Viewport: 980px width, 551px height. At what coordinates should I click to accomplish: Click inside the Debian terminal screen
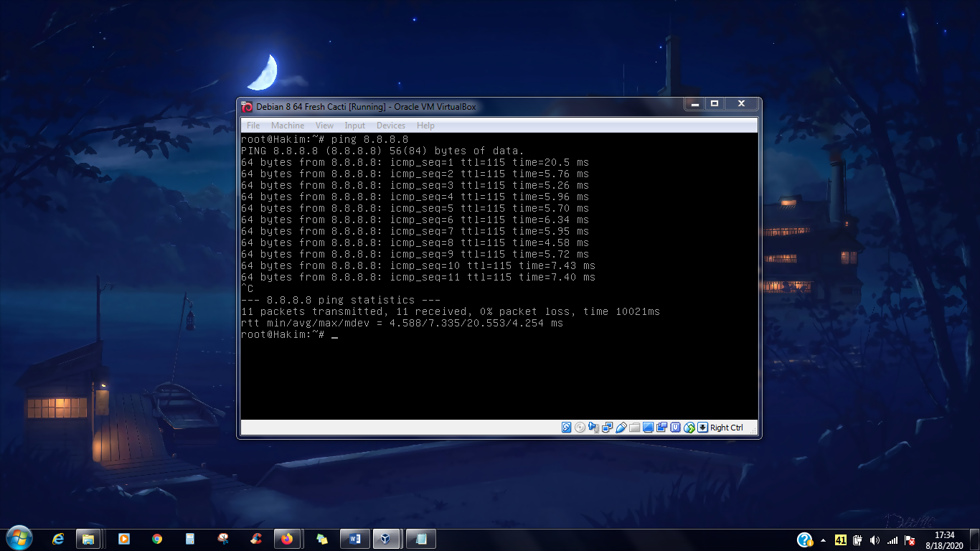coord(499,276)
